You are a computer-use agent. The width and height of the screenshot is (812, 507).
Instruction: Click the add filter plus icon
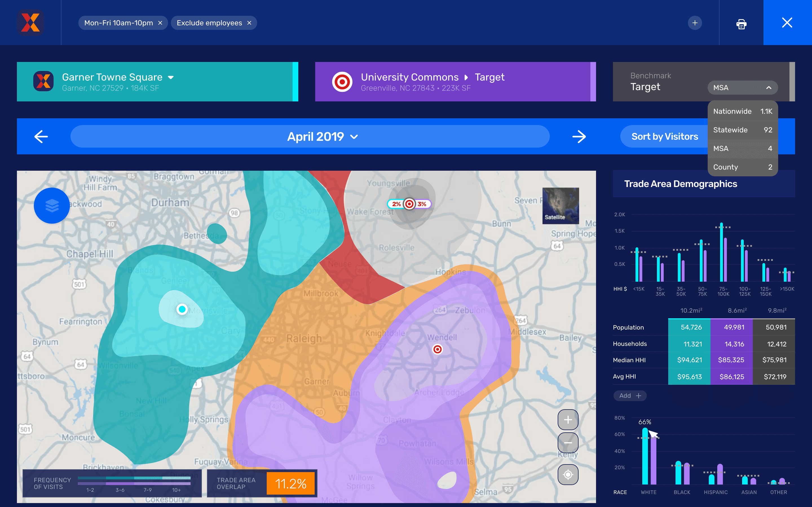pyautogui.click(x=694, y=23)
